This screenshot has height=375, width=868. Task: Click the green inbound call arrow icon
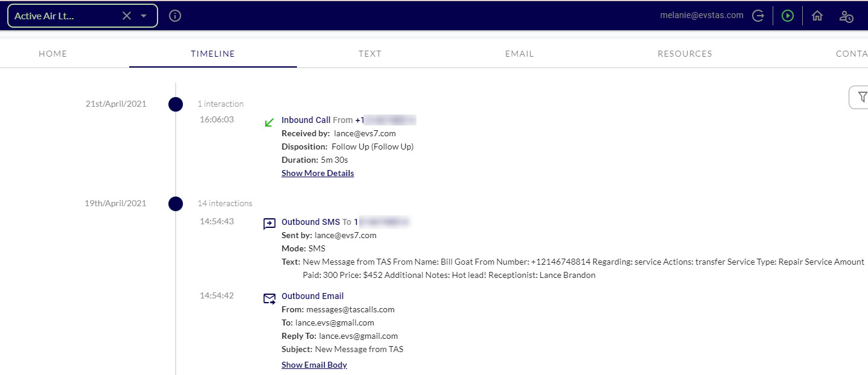pos(269,122)
